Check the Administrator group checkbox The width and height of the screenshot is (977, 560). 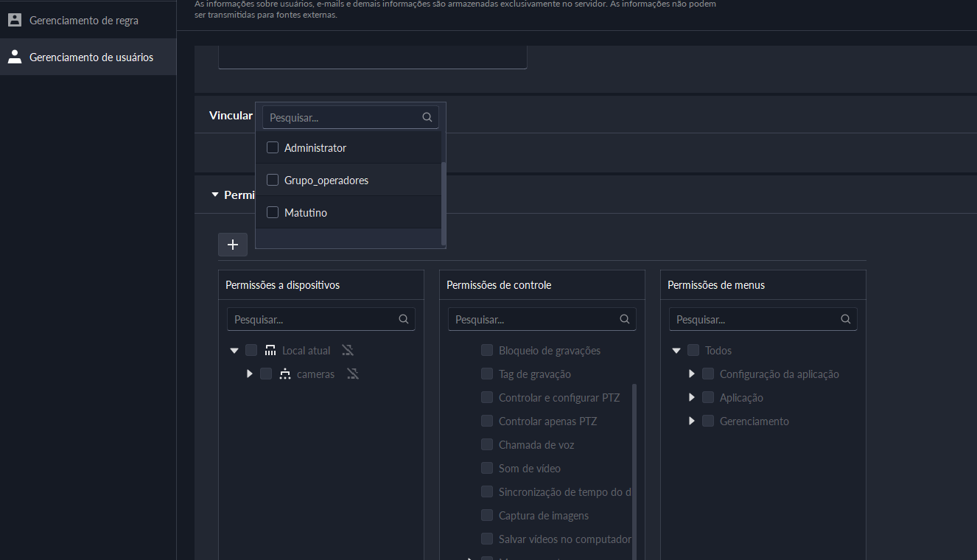tap(273, 147)
